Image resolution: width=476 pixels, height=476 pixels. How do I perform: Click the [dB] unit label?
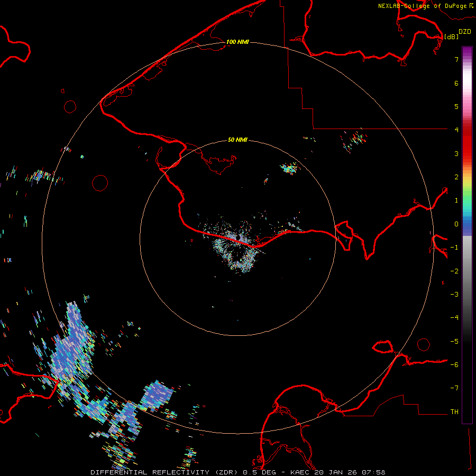(x=451, y=36)
